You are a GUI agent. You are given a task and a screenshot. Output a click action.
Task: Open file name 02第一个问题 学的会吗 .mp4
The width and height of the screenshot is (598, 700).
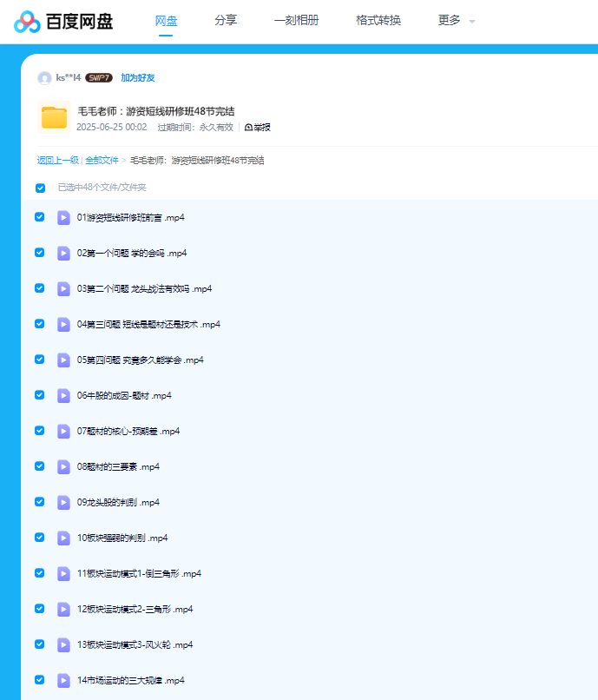click(x=132, y=253)
